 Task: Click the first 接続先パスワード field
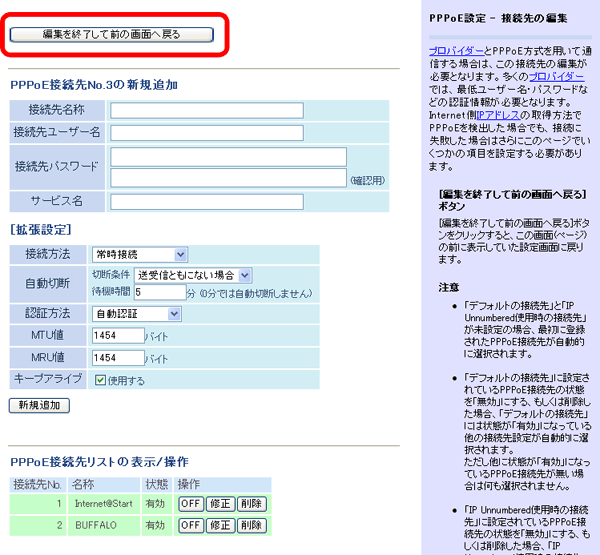coord(228,157)
